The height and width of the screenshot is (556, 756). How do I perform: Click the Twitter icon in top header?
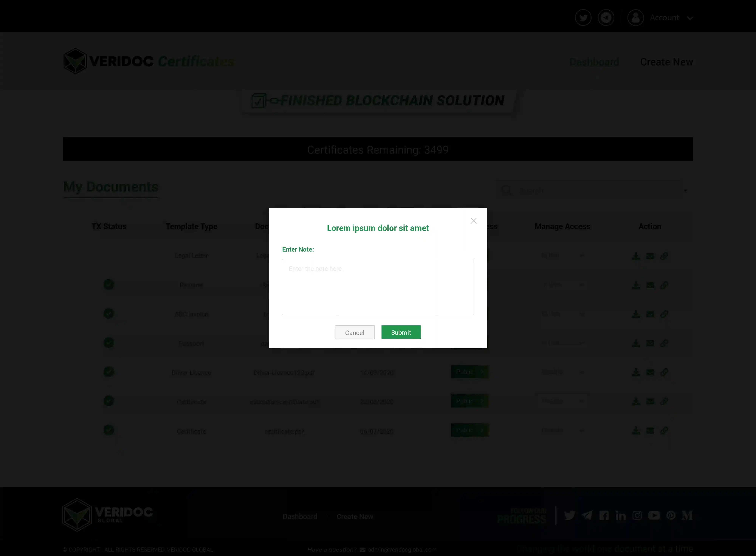coord(583,18)
